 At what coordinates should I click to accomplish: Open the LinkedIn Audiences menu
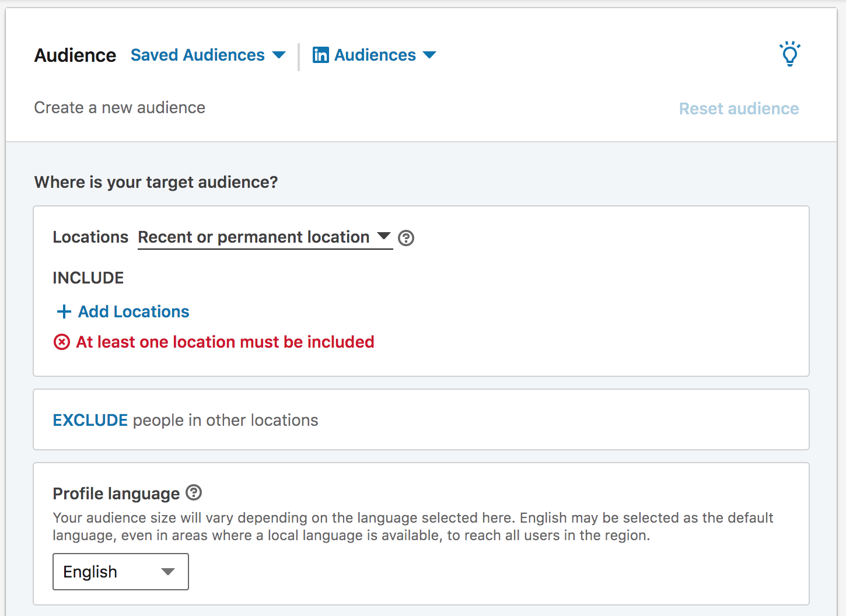(x=375, y=55)
